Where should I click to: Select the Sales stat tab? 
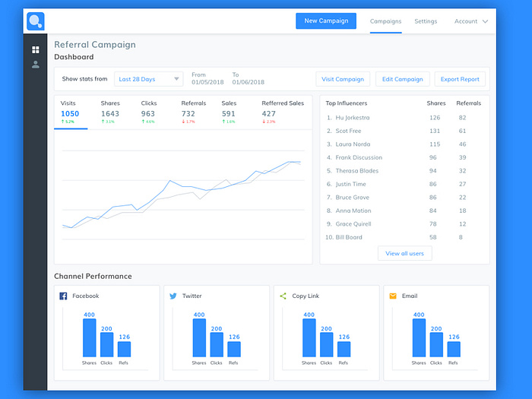tap(229, 112)
